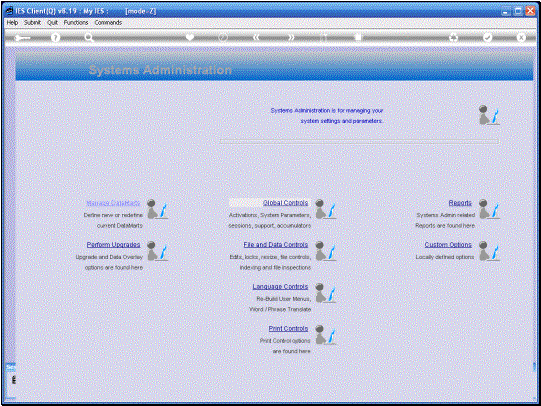Open File and Data Controls link

click(x=276, y=245)
